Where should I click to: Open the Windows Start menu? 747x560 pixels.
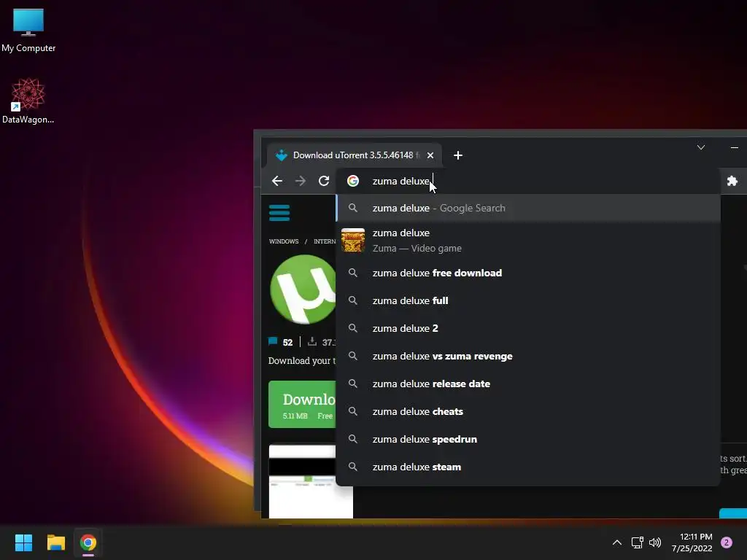23,542
